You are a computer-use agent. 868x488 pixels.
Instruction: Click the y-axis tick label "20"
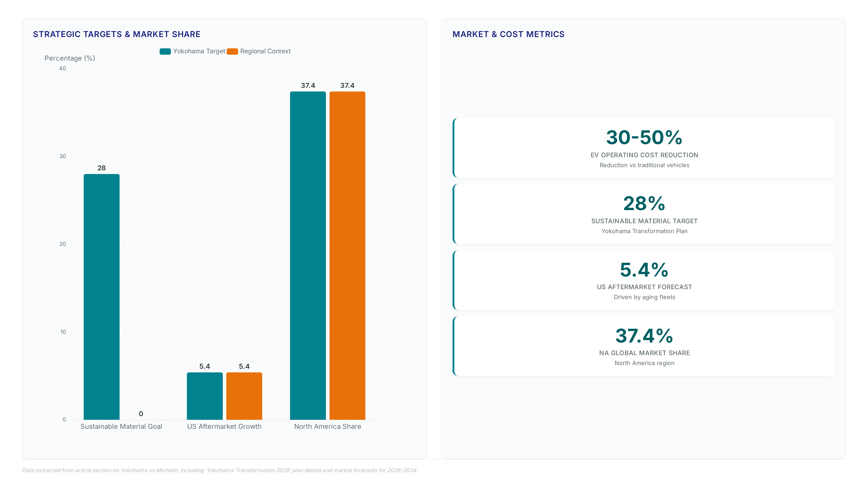63,244
